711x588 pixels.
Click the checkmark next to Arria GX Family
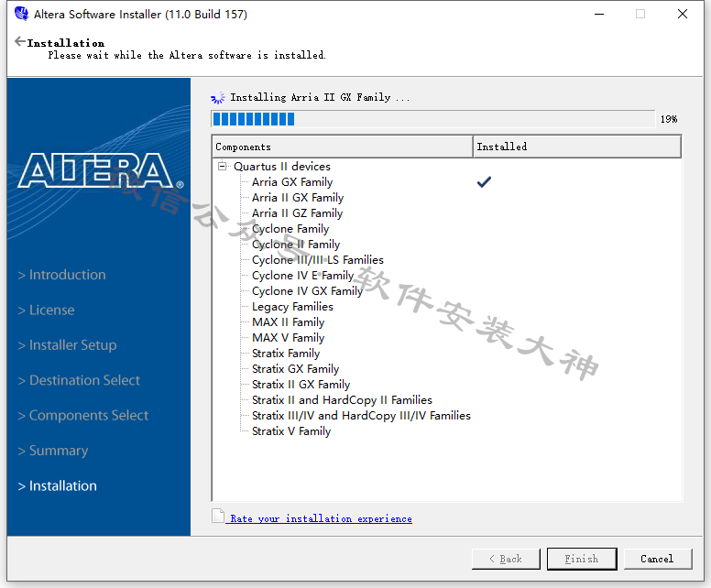pyautogui.click(x=484, y=181)
